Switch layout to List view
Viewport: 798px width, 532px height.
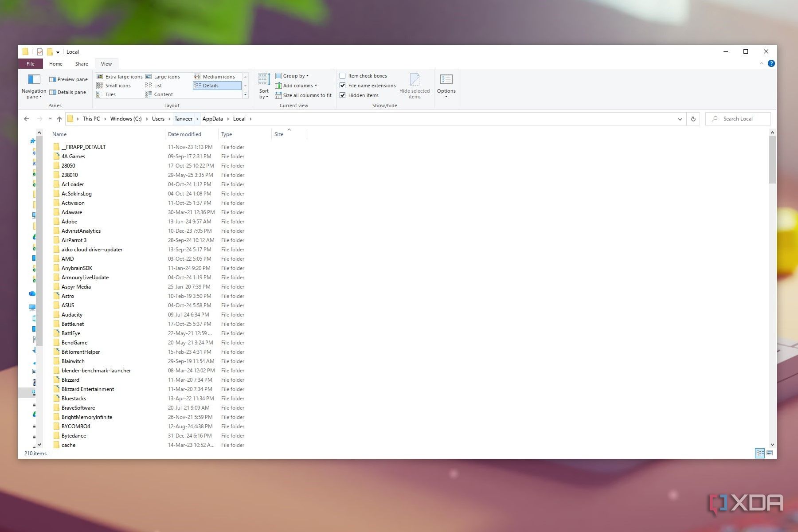(154, 86)
